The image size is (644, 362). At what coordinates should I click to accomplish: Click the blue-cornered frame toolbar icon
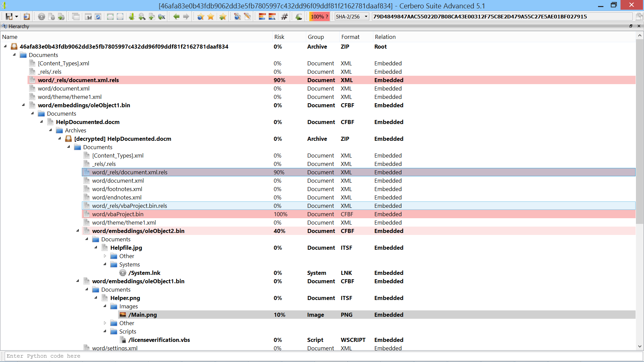(120, 16)
